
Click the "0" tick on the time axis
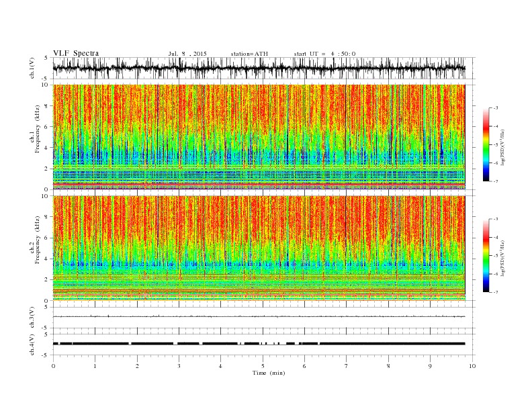coord(53,366)
